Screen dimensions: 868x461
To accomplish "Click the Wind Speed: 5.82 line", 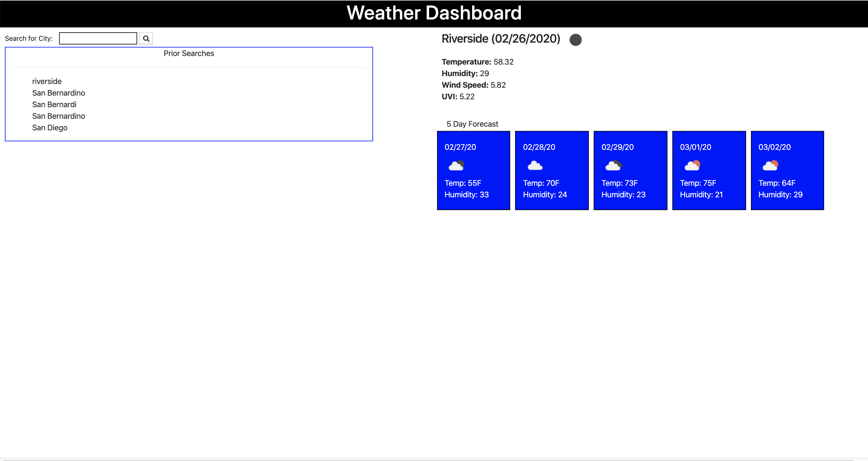I will tap(473, 85).
